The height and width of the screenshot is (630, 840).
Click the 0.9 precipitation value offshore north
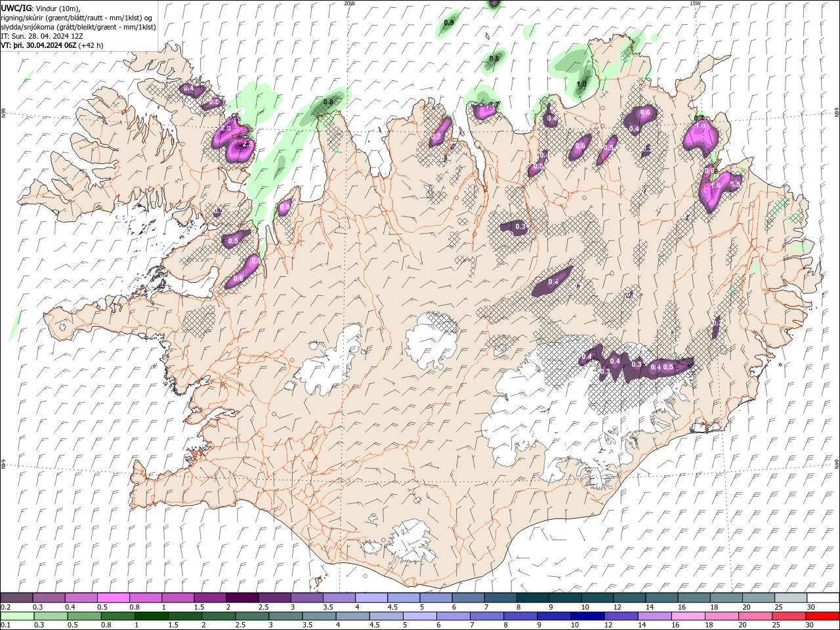click(449, 23)
